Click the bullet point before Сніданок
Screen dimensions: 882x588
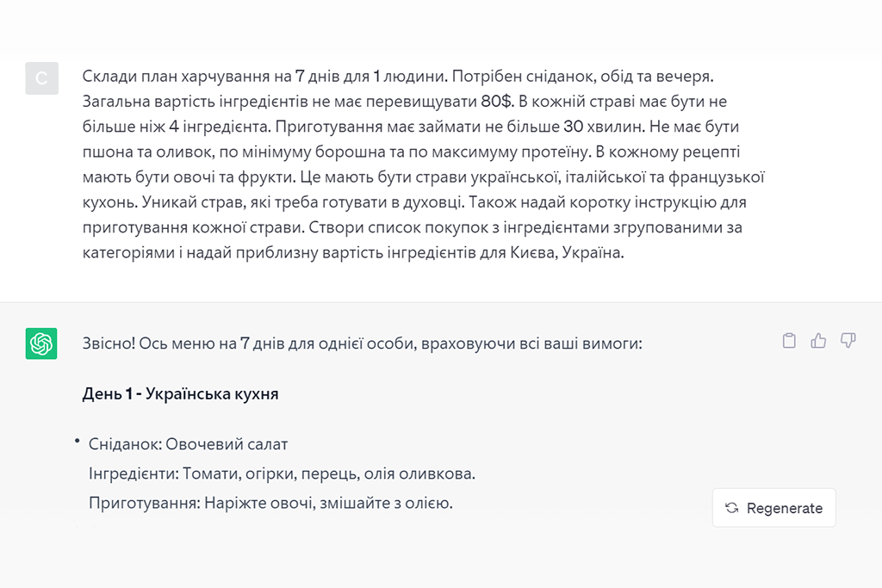tap(77, 442)
